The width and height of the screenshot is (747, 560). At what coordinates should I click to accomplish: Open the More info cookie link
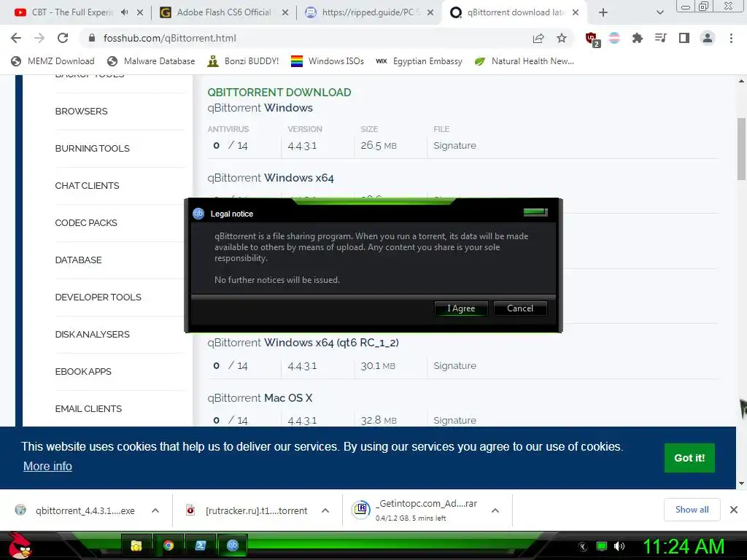(x=47, y=466)
